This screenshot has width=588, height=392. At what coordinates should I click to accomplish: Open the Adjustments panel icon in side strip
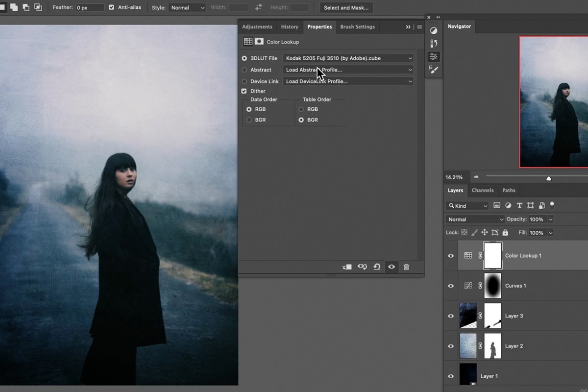click(x=434, y=30)
